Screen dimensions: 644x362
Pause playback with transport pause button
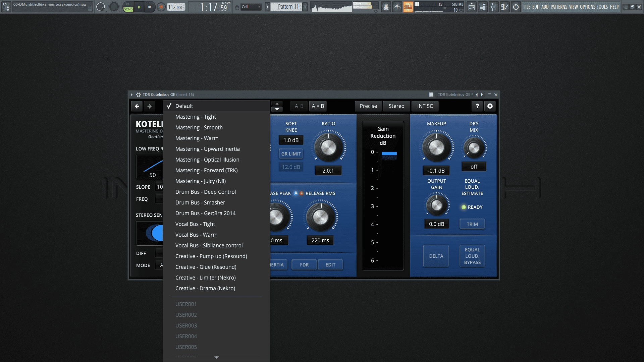(139, 7)
